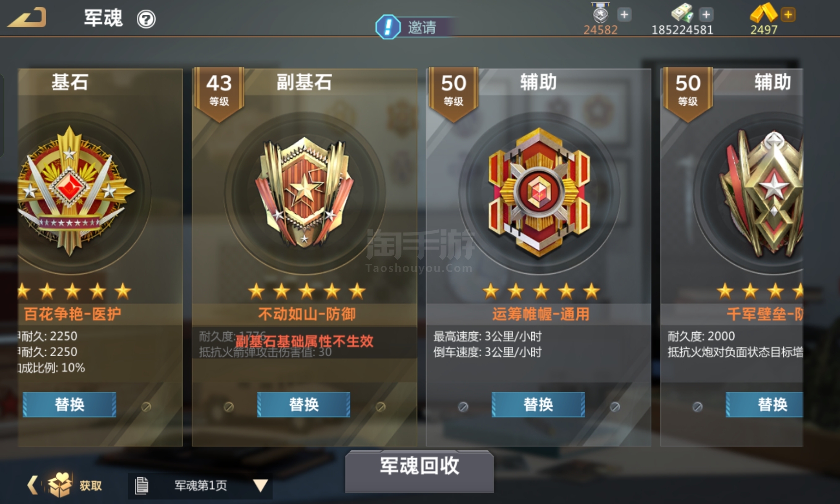Viewport: 840px width, 504px height.
Task: Toggle the slot circle on 基石 card
Action: [x=146, y=407]
